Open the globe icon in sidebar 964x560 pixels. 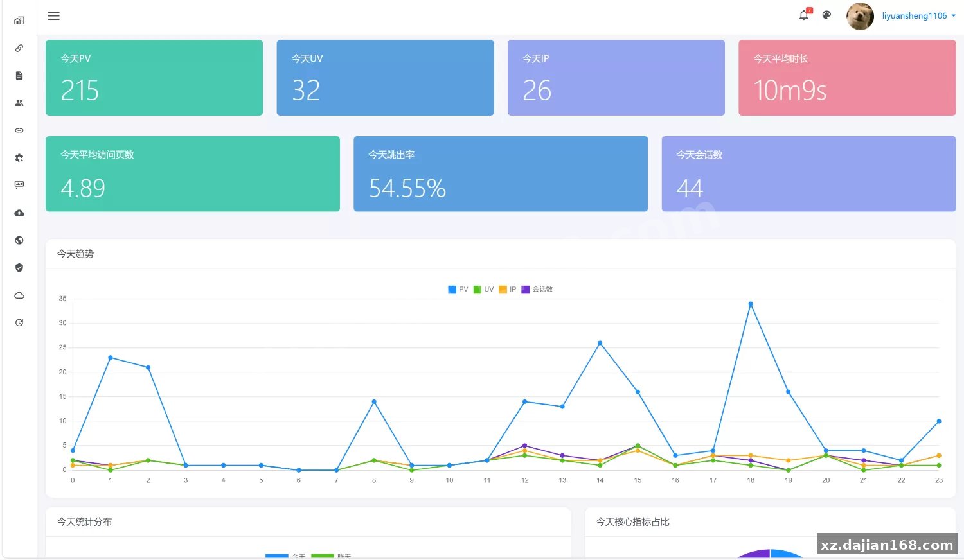pyautogui.click(x=19, y=240)
